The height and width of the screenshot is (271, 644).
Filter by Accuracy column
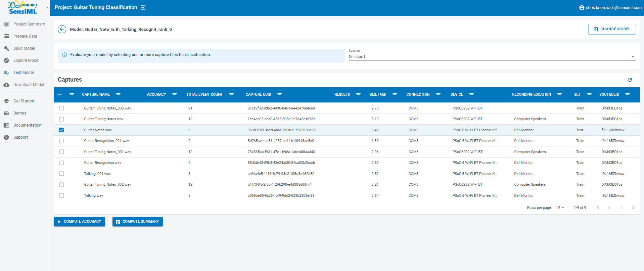(x=175, y=95)
